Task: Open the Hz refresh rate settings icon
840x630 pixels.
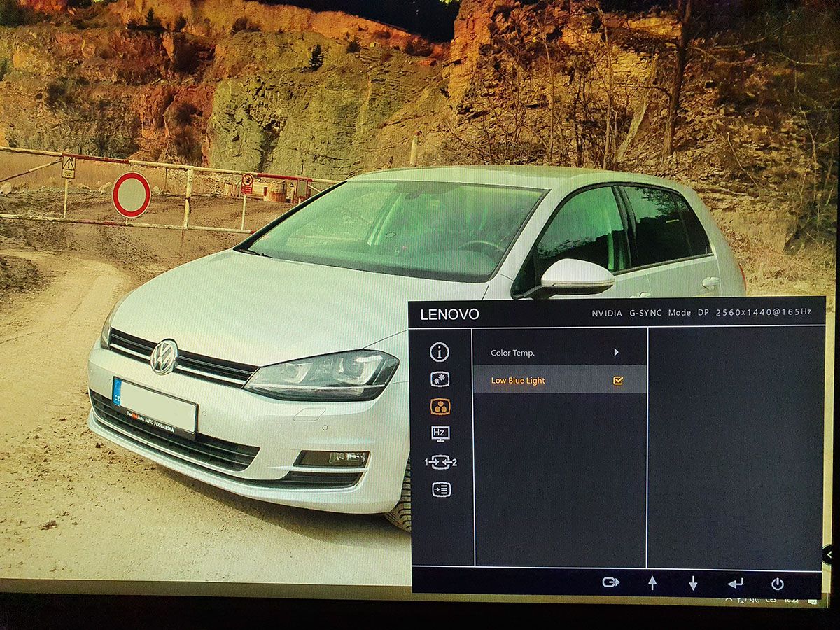Action: pyautogui.click(x=440, y=434)
